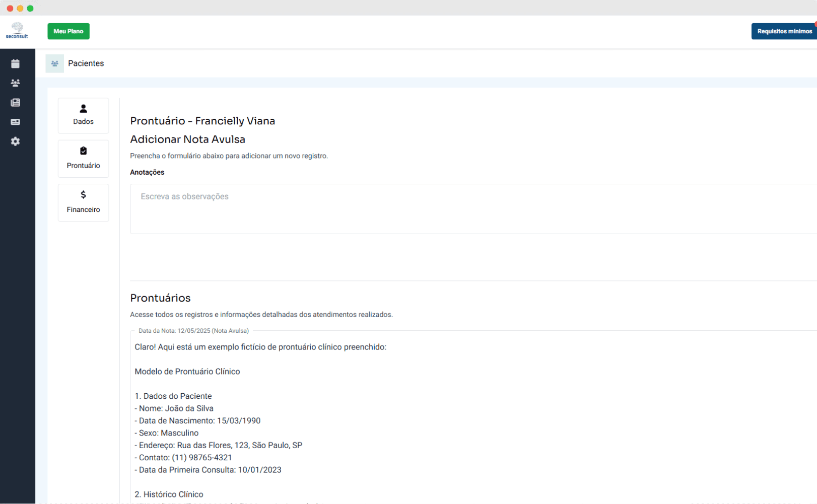Select the Prontuário tab
Image resolution: width=817 pixels, height=504 pixels.
83,159
